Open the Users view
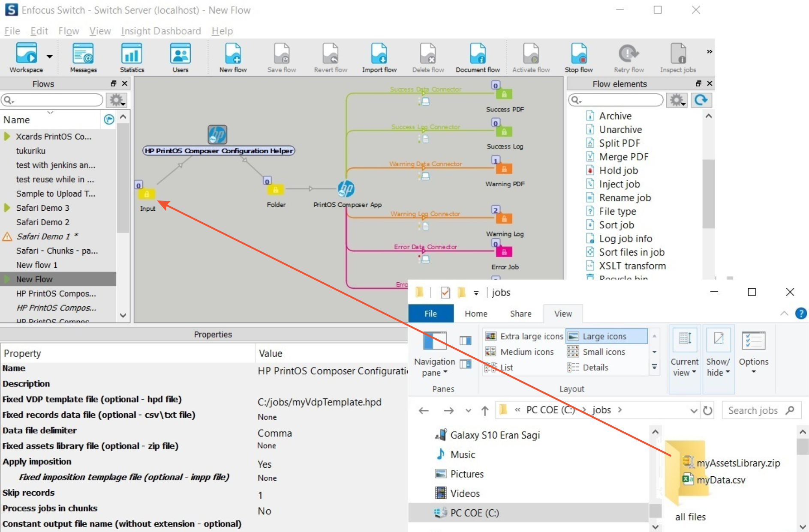The height and width of the screenshot is (532, 809). tap(180, 58)
